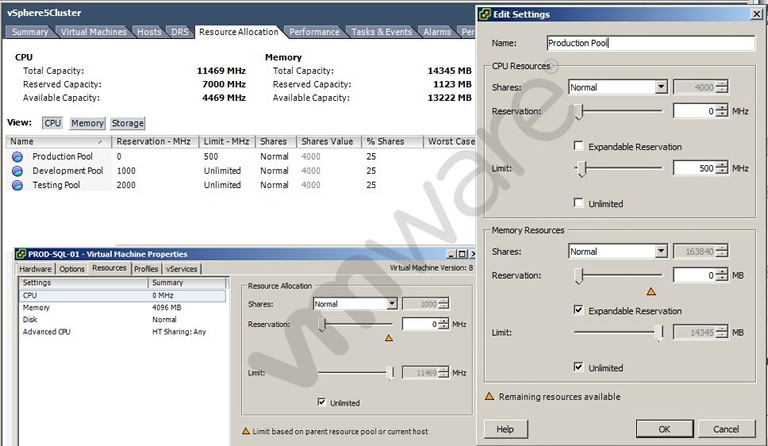Click the Remaining resources available warning icon
The width and height of the screenshot is (768, 446).
pos(489,396)
